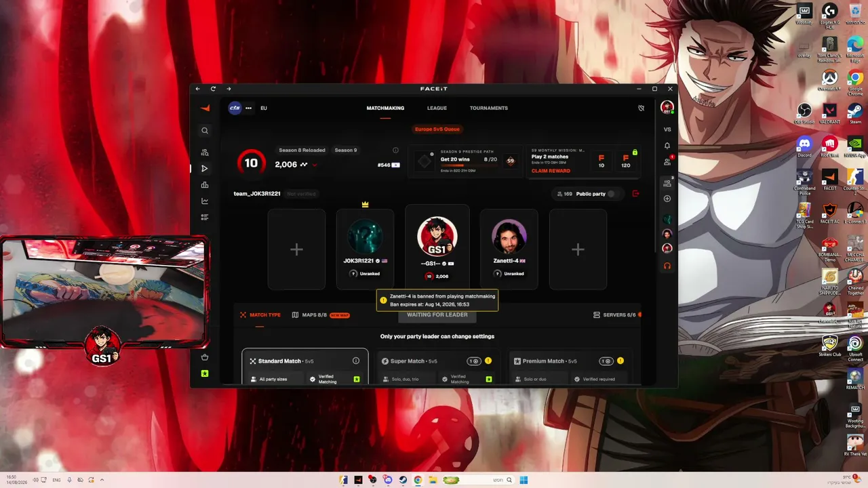Open the Windows Start button on taskbar

point(524,480)
